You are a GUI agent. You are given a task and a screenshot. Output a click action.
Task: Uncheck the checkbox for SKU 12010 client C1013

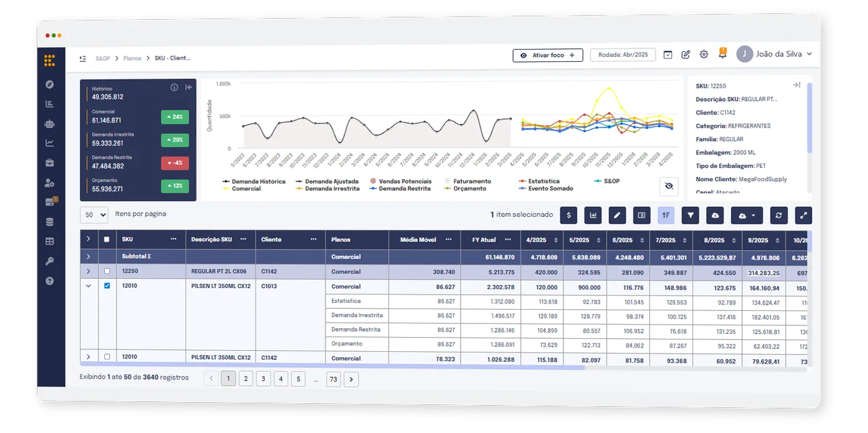(107, 286)
